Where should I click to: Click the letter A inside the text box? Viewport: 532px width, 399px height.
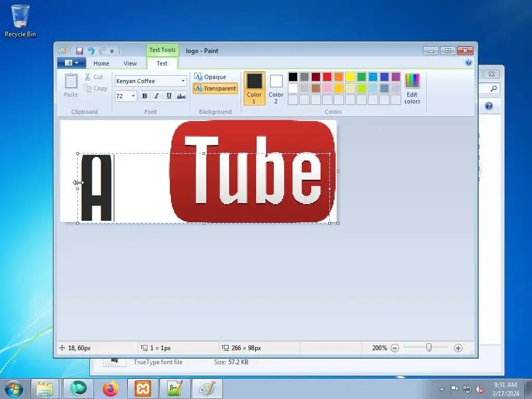coord(96,188)
